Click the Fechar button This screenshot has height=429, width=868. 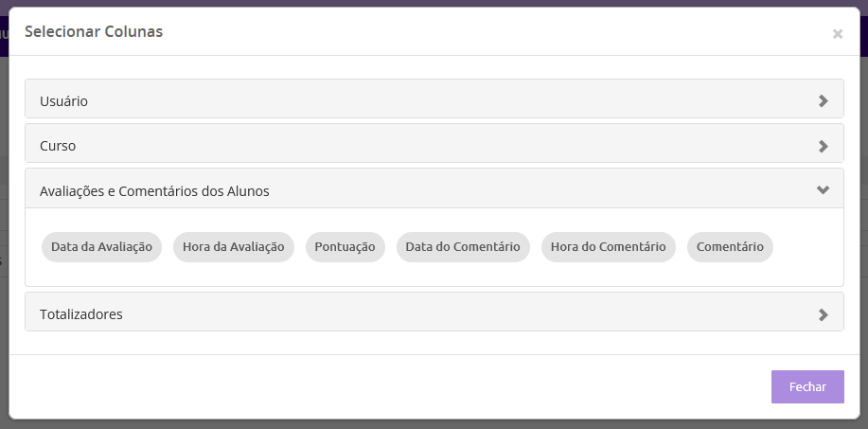(x=807, y=387)
